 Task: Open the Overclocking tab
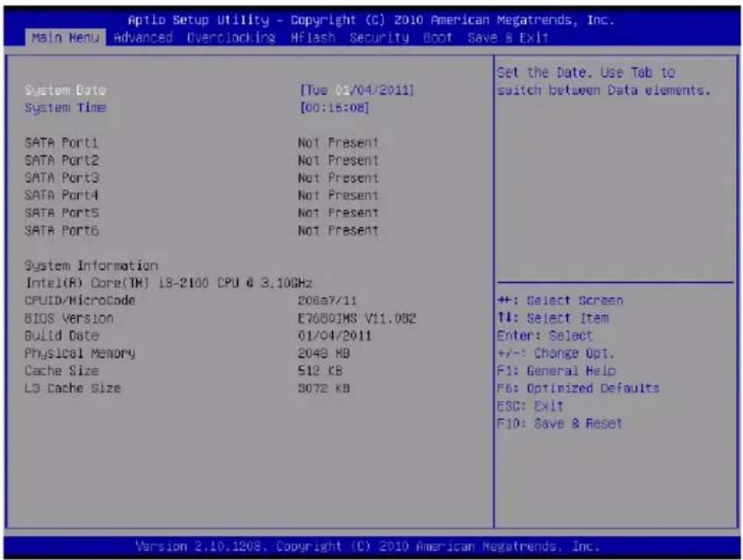click(231, 38)
